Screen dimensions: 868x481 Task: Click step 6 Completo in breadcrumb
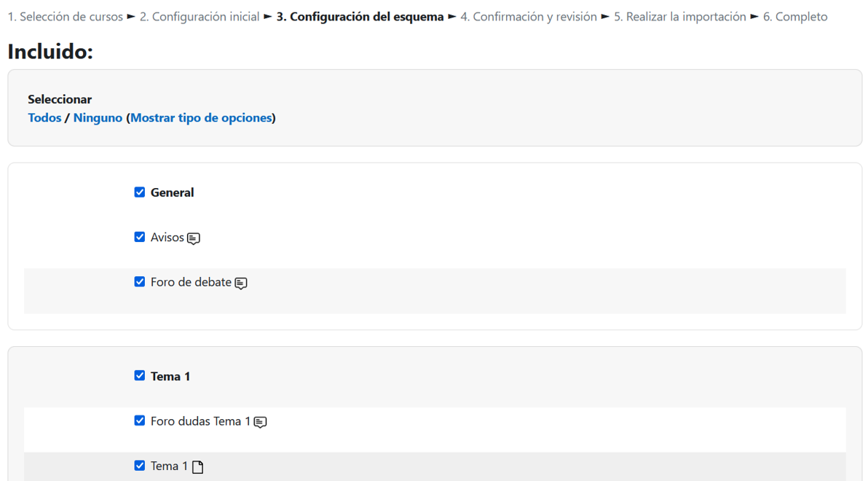pos(795,17)
